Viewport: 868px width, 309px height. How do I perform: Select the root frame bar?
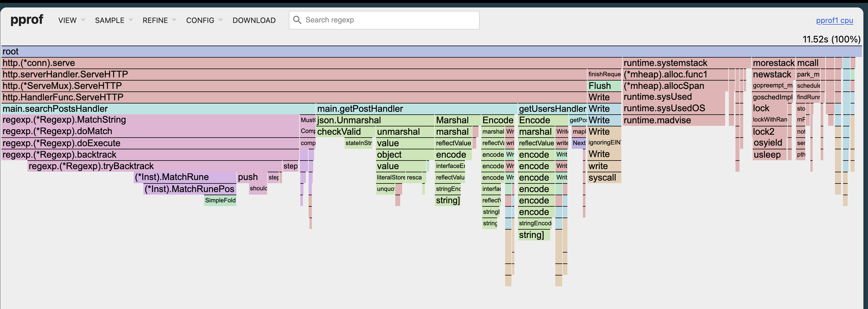click(x=431, y=52)
